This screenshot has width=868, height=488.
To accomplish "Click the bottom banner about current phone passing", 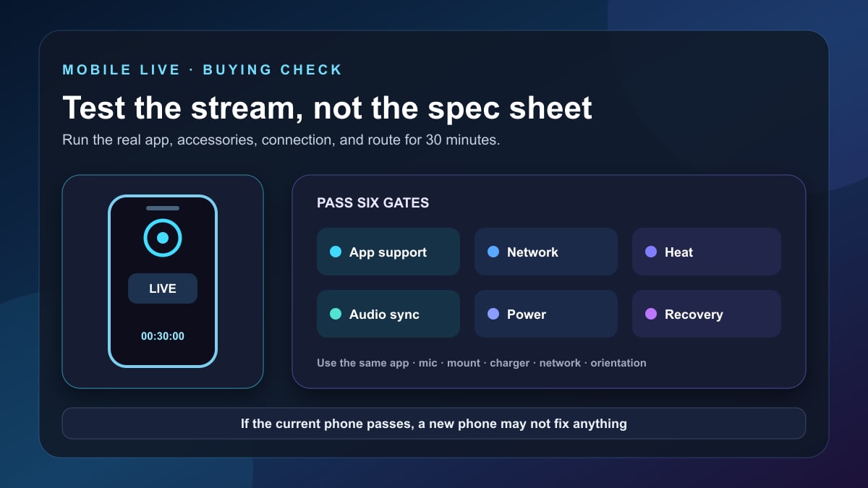I will 434,424.
